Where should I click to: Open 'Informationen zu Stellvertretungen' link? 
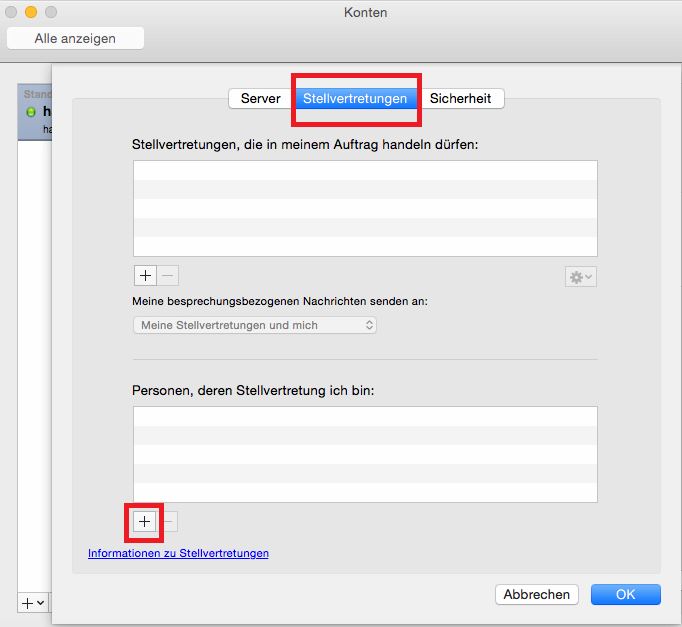pyautogui.click(x=178, y=553)
